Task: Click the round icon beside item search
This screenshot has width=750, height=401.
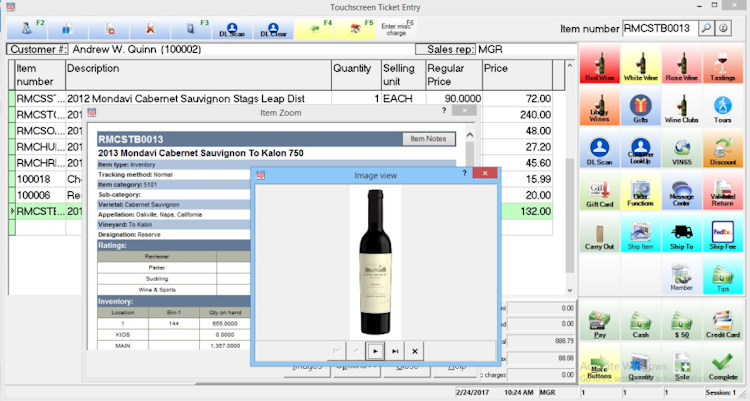Action: tap(723, 29)
